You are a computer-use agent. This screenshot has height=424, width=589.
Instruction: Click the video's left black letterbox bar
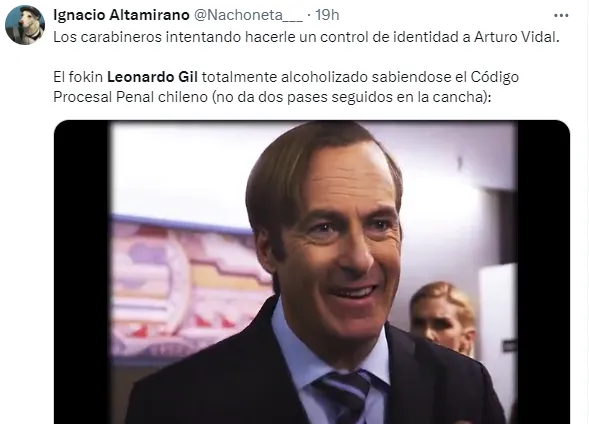click(x=81, y=272)
